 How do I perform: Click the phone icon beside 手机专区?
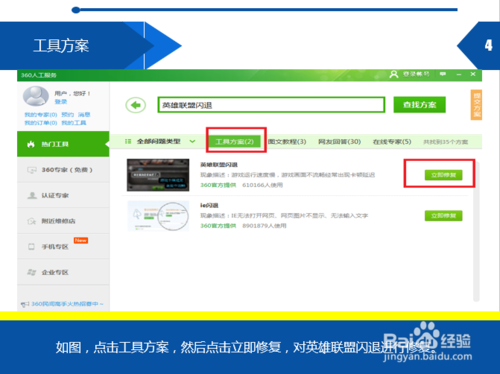coord(31,247)
